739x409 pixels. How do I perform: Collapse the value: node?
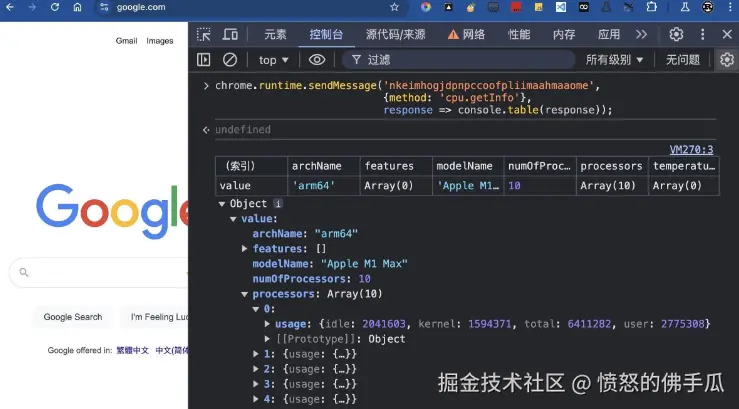[x=233, y=219]
